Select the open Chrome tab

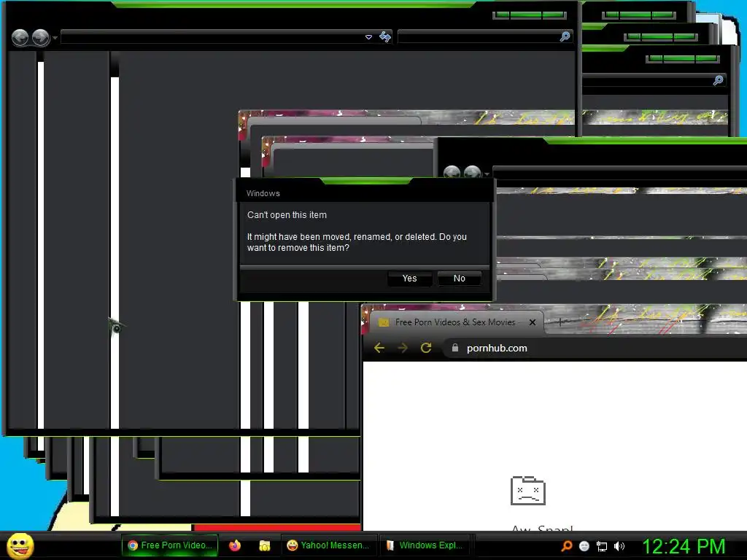point(455,322)
